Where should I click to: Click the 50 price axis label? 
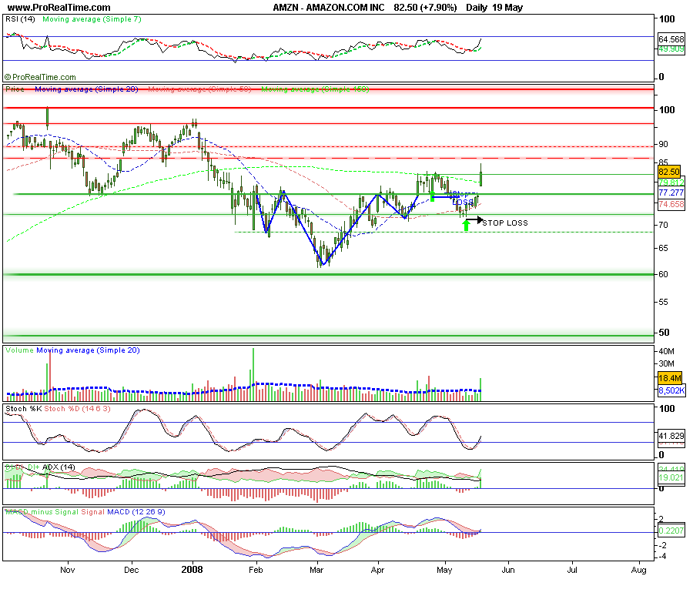pos(665,333)
